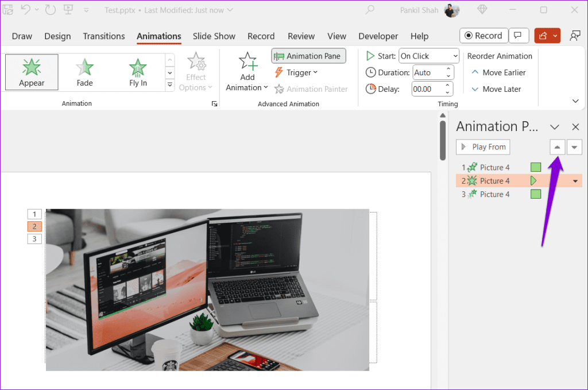The width and height of the screenshot is (588, 390).
Task: Open the dropdown on the selected Picture 4 animation
Action: pos(575,180)
